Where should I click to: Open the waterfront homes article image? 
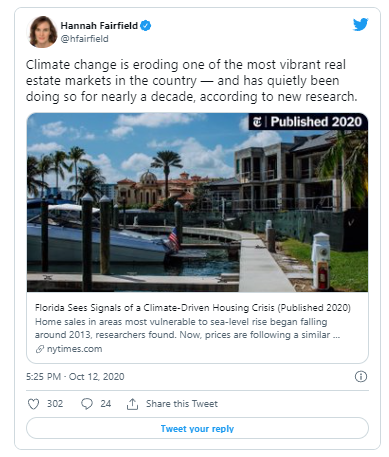point(197,202)
